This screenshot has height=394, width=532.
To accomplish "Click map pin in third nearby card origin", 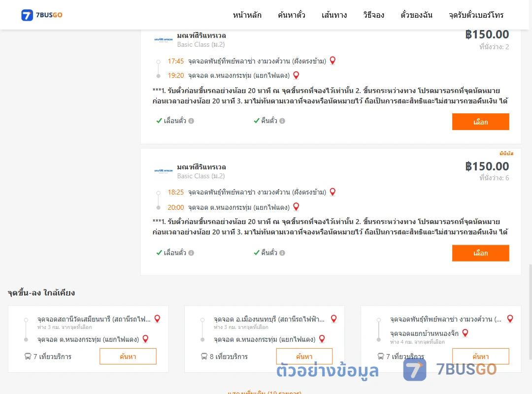I will click(x=510, y=319).
